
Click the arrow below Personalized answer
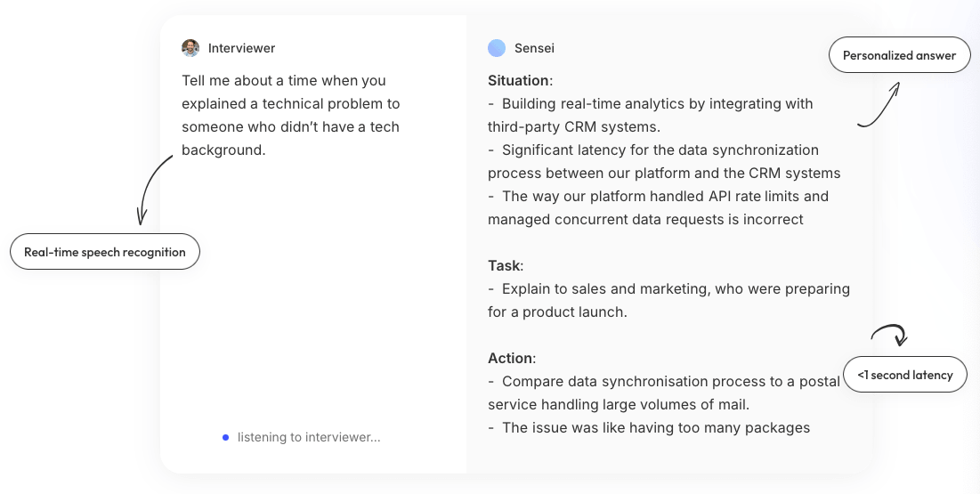click(x=879, y=105)
